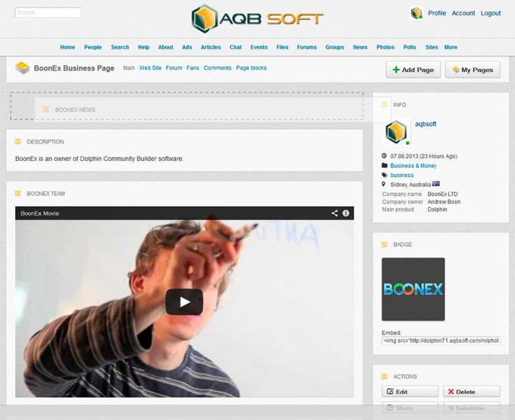Click the AQB Soft logo

[x=257, y=19]
